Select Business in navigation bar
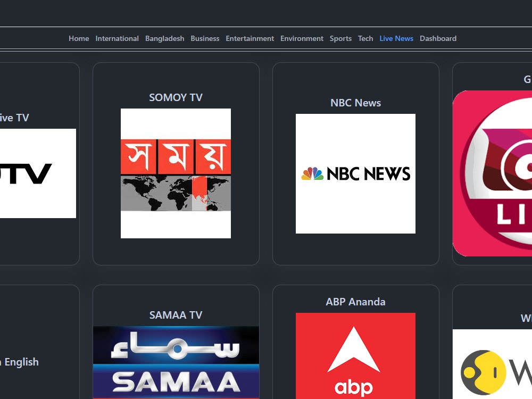Viewport: 532px width, 399px height. [205, 38]
